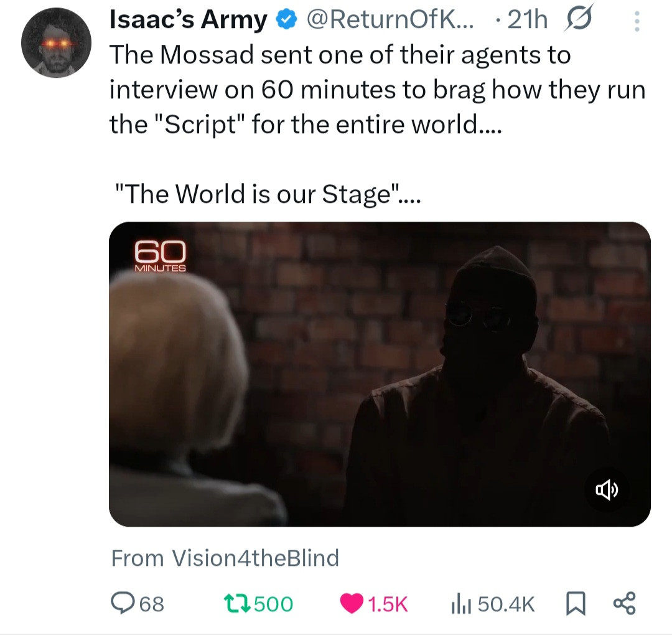Play the 60 Minutes video
Screen dimensions: 672x635
(380, 374)
